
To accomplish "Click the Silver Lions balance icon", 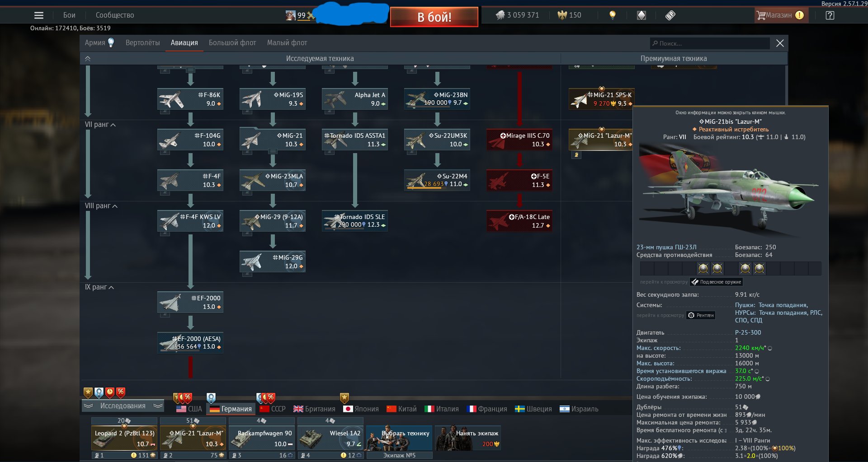I will [500, 15].
